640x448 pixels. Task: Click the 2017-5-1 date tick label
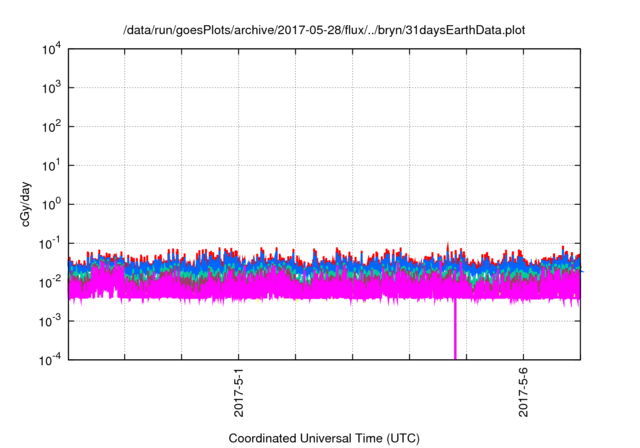(x=238, y=392)
